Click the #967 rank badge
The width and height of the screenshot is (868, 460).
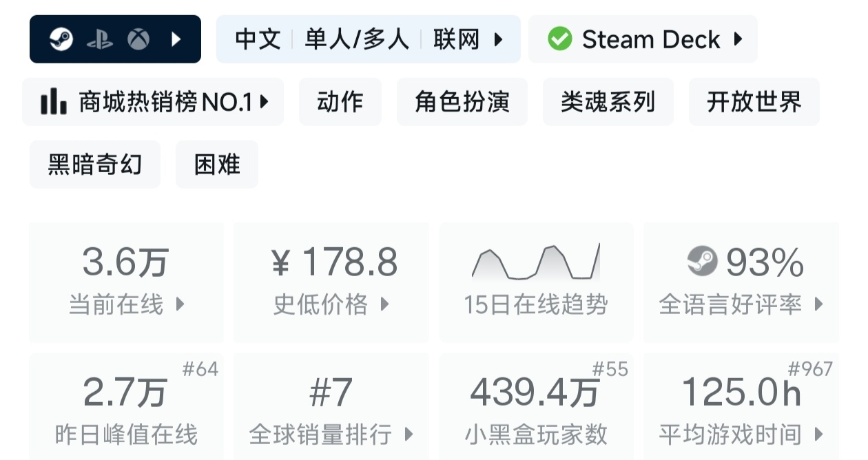tap(810, 370)
